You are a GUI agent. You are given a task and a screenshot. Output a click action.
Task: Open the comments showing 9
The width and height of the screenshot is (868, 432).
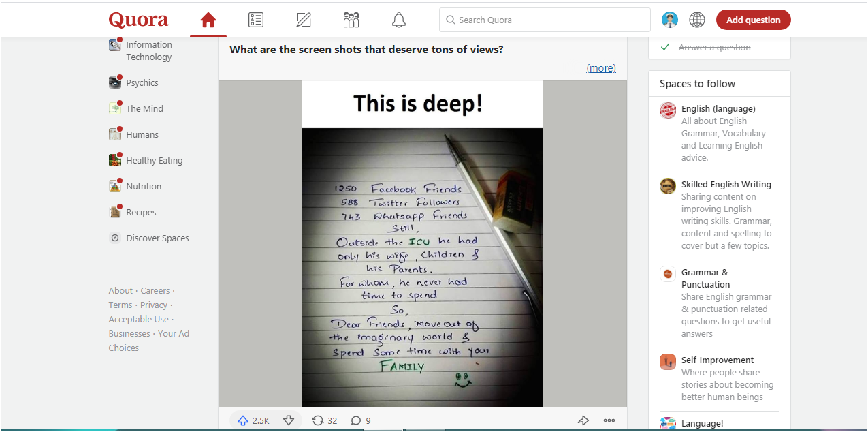[x=361, y=420]
